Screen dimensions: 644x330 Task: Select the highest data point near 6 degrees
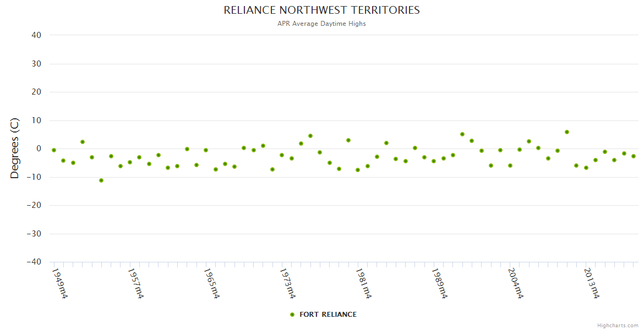[567, 132]
